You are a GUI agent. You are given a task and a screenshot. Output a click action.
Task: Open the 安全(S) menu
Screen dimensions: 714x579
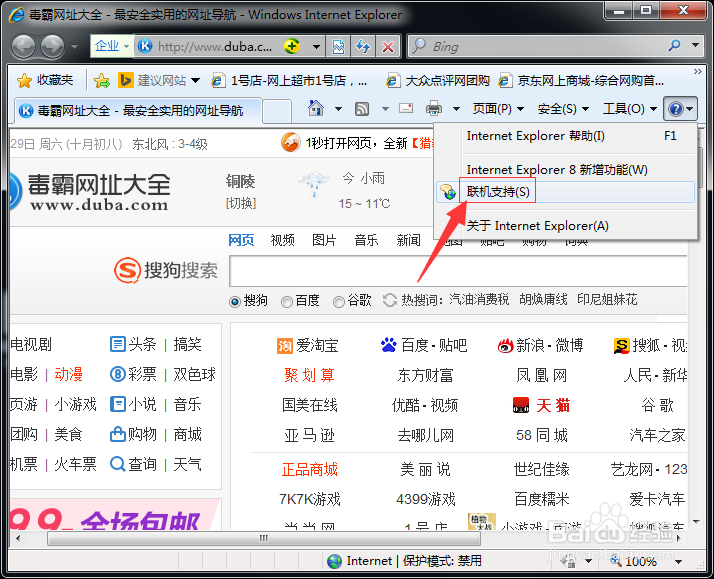click(x=563, y=109)
